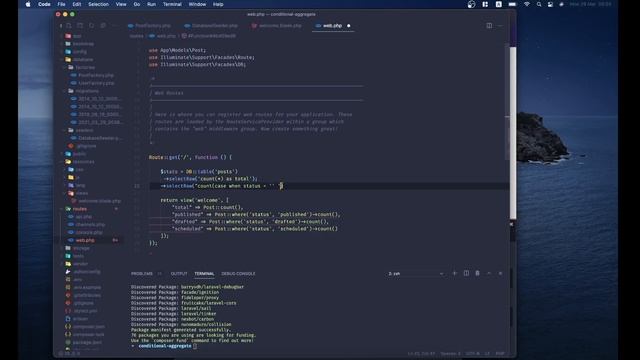Switch to welcome.blade.php editor tab
The image size is (640, 360).
coord(277,26)
